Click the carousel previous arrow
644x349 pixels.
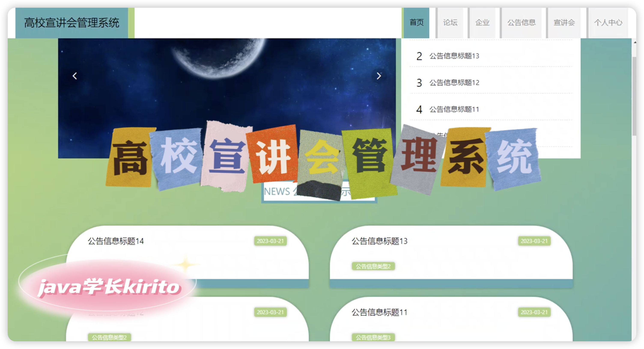(75, 76)
